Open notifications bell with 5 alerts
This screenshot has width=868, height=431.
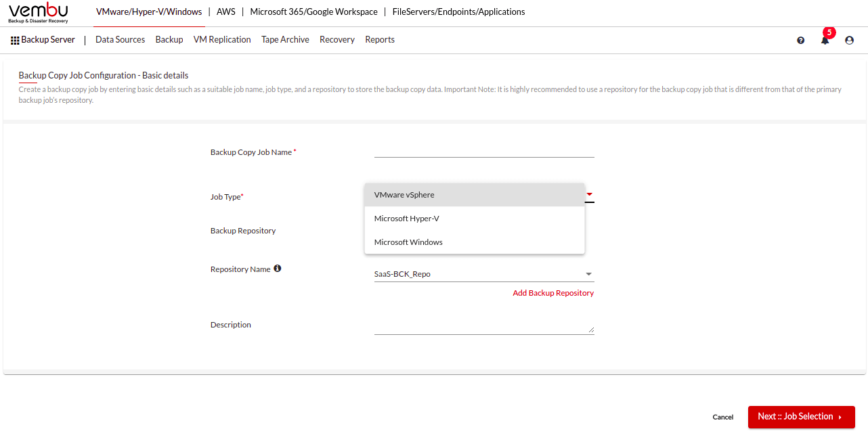[825, 40]
